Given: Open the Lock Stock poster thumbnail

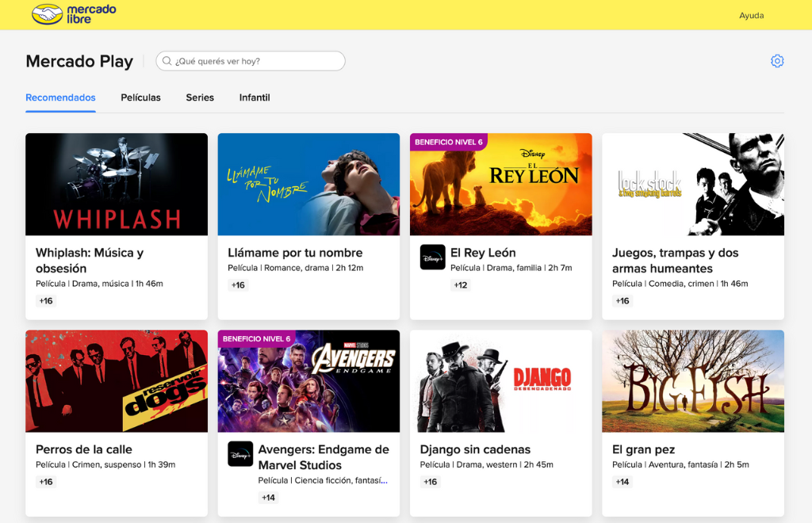Looking at the screenshot, I should [693, 184].
